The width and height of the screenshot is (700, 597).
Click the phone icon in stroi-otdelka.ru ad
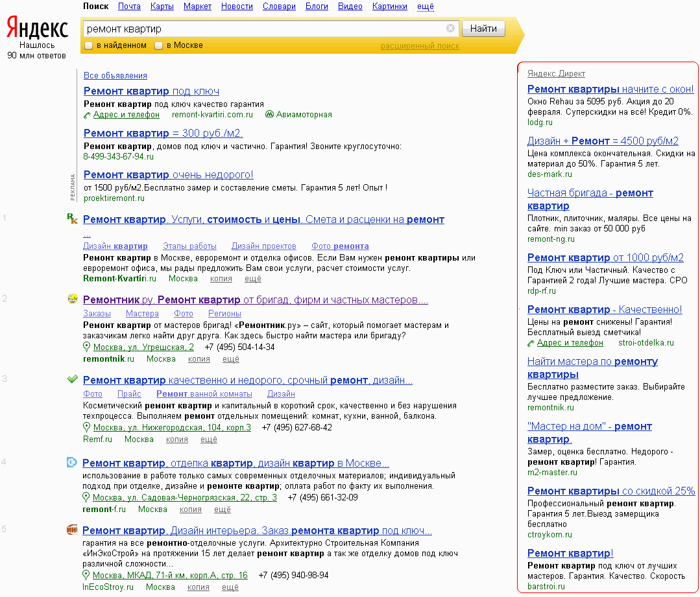click(x=531, y=343)
